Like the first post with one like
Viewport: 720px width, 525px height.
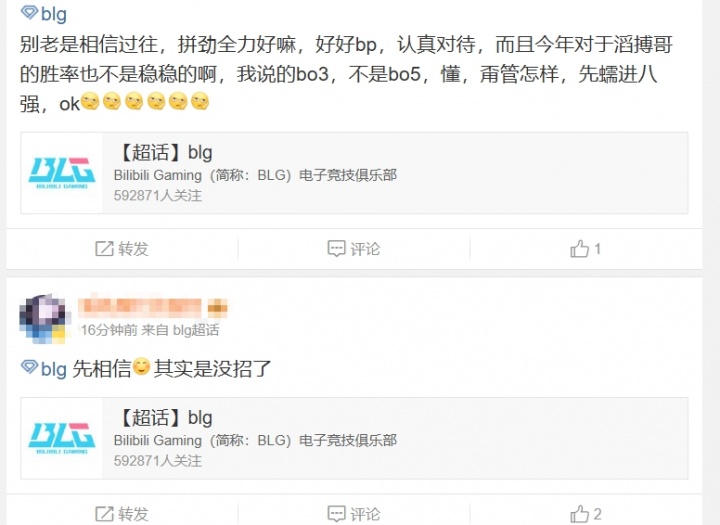(585, 249)
